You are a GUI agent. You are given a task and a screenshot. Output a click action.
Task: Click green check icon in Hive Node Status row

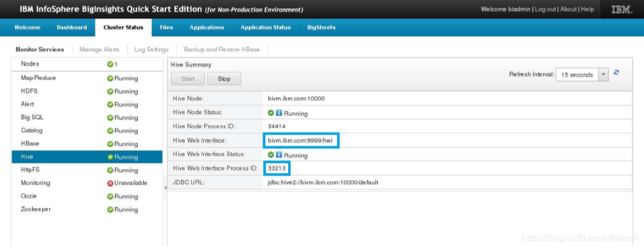point(271,113)
